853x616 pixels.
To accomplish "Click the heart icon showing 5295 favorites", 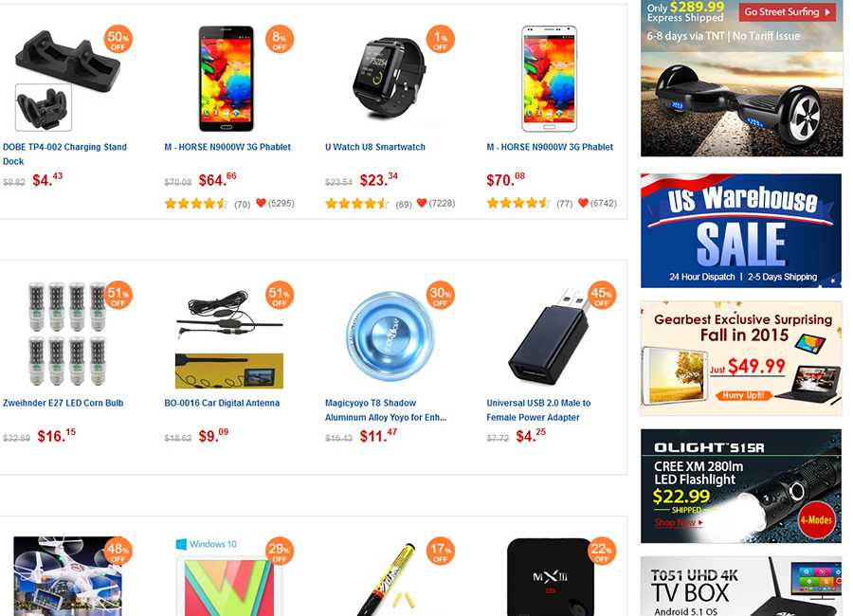I will pyautogui.click(x=261, y=203).
